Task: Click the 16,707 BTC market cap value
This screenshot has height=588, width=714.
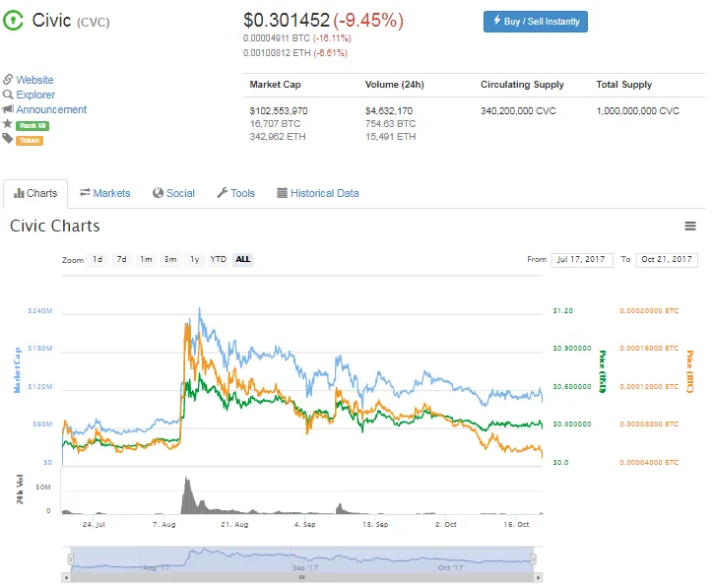Action: (x=275, y=124)
